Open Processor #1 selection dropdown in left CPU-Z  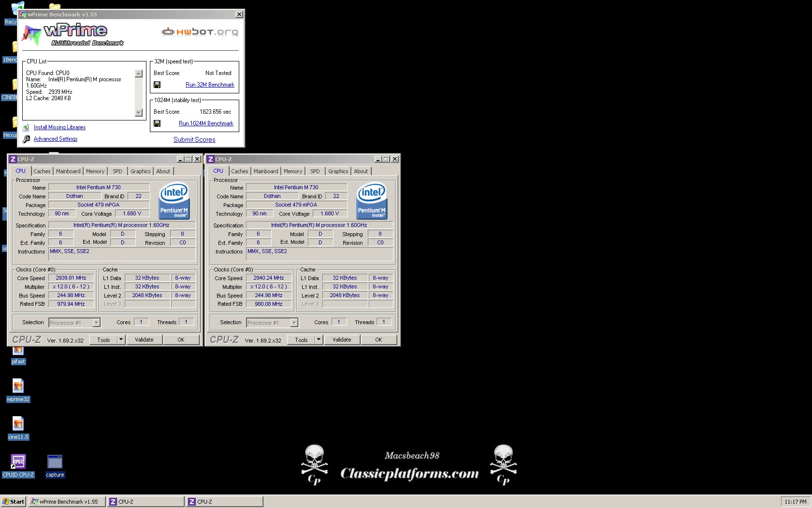[74, 323]
